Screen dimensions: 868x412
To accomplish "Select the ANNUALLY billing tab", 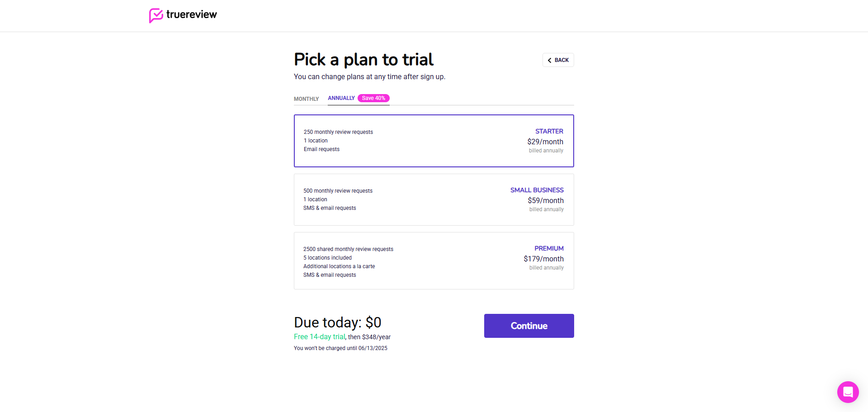I will [x=341, y=98].
